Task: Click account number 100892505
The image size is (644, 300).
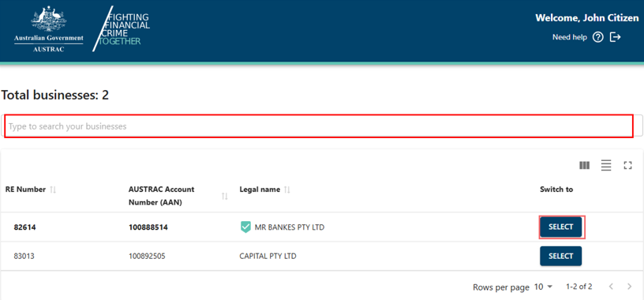Action: 147,256
